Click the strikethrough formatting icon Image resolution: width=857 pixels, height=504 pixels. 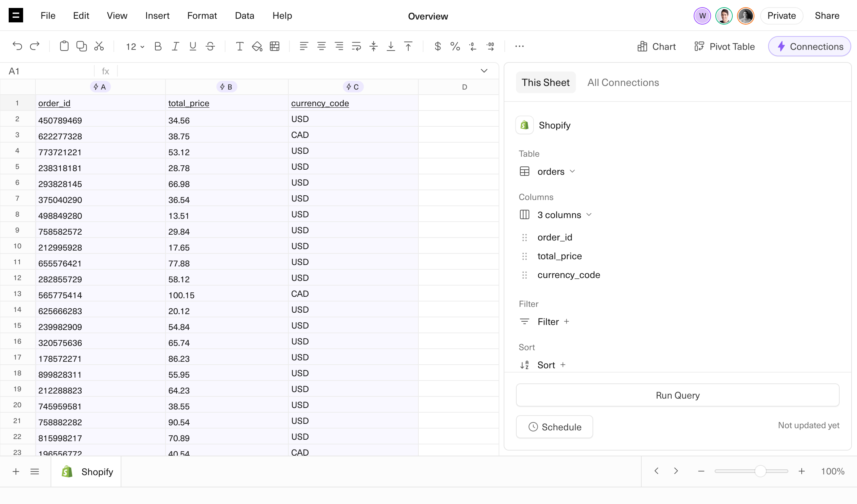210,46
